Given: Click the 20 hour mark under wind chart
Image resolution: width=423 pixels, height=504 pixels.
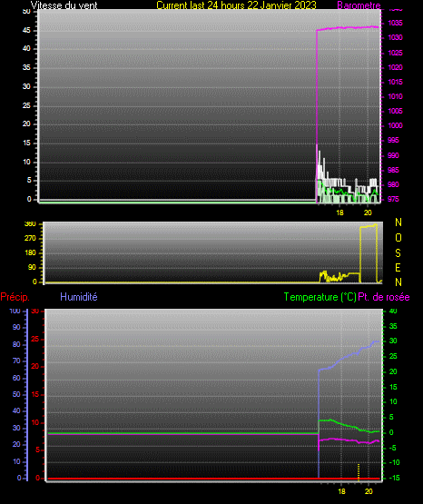Looking at the screenshot, I should pos(368,212).
